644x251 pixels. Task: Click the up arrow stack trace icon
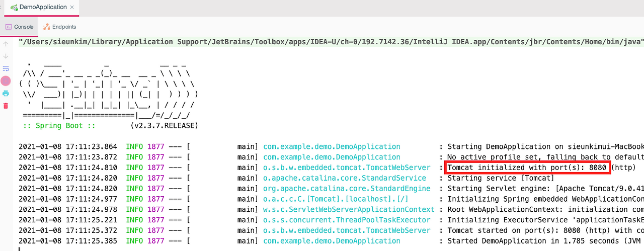[x=6, y=44]
